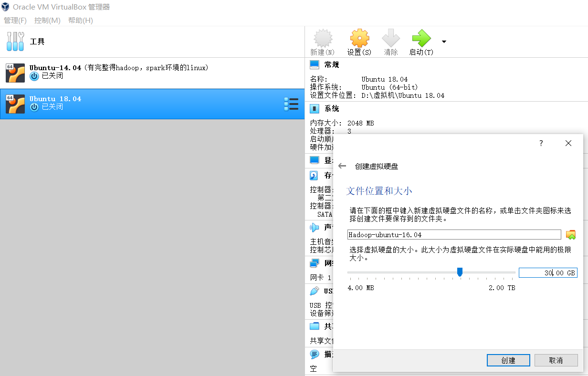Open the folder icon to choose disk location

click(571, 234)
